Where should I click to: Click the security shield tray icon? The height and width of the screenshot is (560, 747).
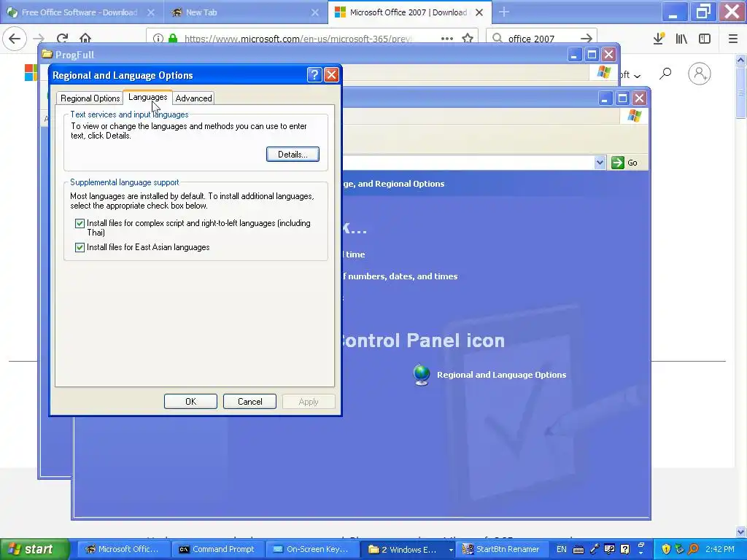(x=666, y=549)
